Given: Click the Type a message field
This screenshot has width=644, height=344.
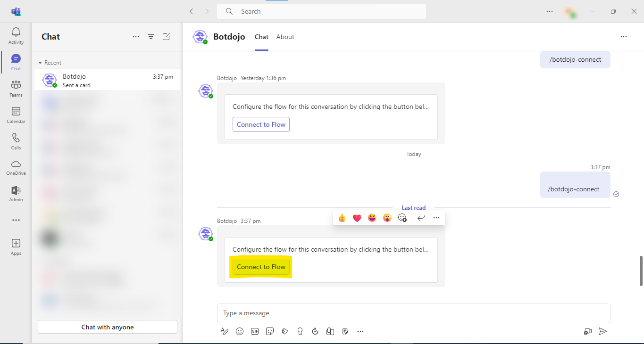Looking at the screenshot, I should pos(414,313).
